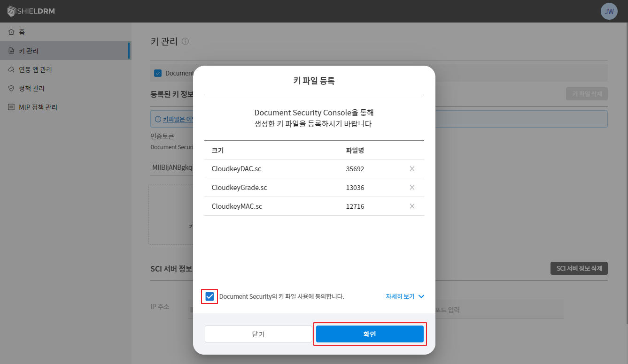Screen dimensions: 628x364
Task: Open 연동 앱 관리 in the sidebar
Action: click(66, 69)
